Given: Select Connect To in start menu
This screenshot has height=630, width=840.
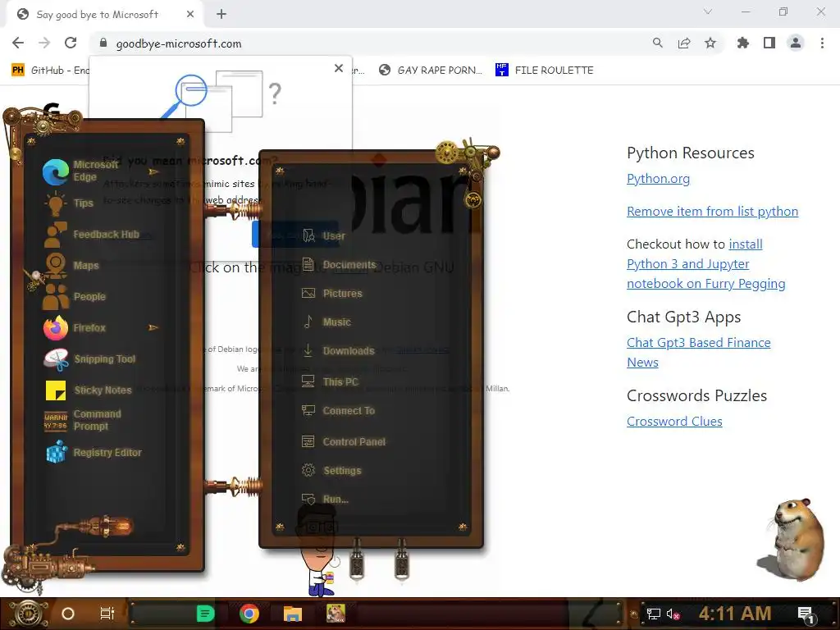Looking at the screenshot, I should [x=338, y=411].
